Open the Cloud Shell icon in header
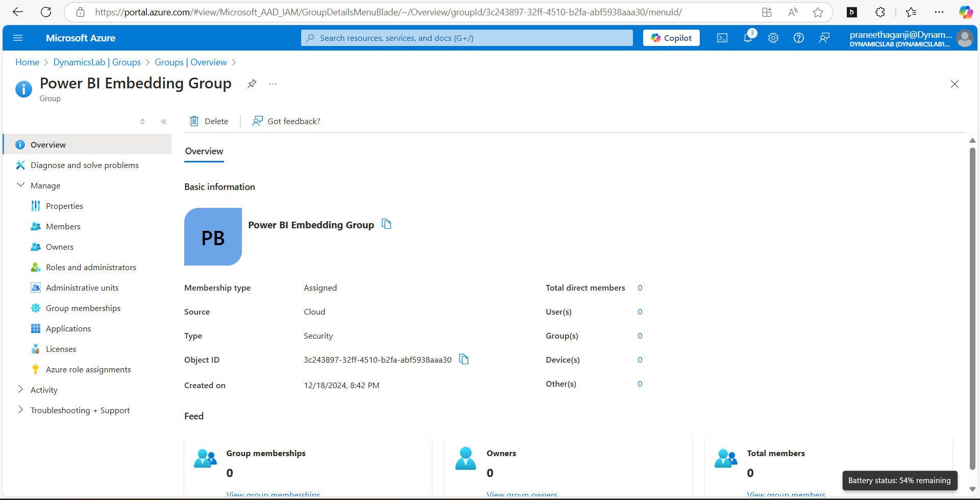980x500 pixels. coord(722,38)
